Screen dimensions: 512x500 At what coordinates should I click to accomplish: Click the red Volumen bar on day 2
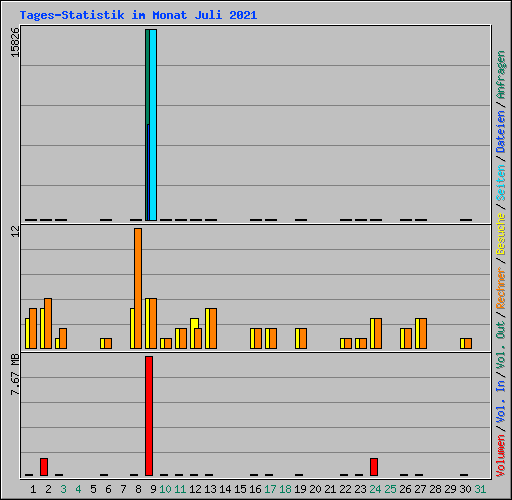tap(44, 467)
